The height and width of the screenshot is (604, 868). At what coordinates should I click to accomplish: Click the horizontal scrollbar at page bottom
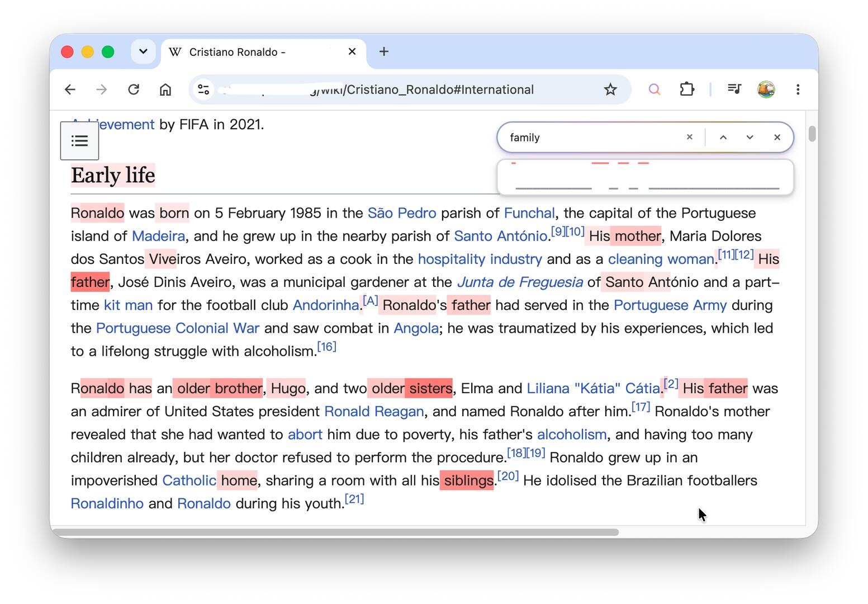click(x=335, y=532)
